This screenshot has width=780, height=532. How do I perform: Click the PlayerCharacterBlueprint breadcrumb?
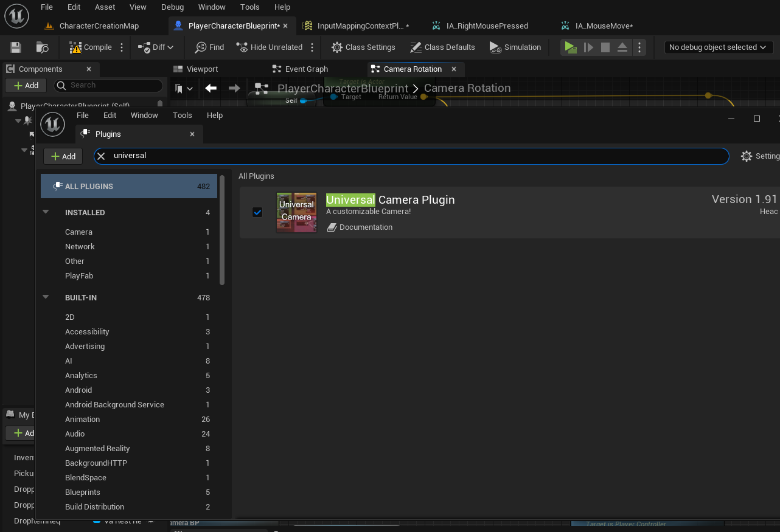click(x=343, y=88)
